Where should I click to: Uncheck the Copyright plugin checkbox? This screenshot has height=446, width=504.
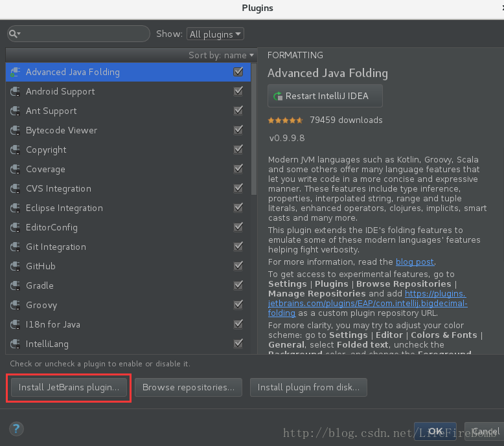click(238, 150)
